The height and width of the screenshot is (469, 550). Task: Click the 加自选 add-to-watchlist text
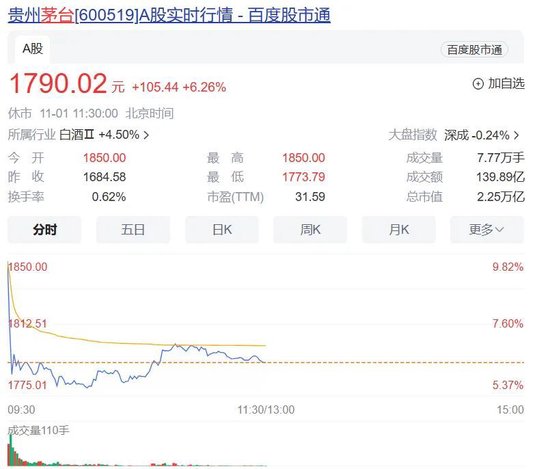[506, 84]
